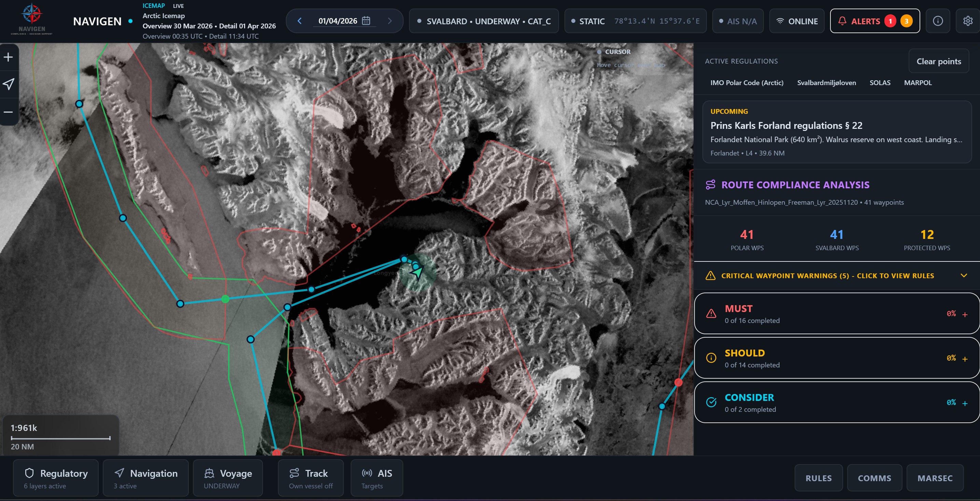Click the Clear points button

(x=939, y=61)
